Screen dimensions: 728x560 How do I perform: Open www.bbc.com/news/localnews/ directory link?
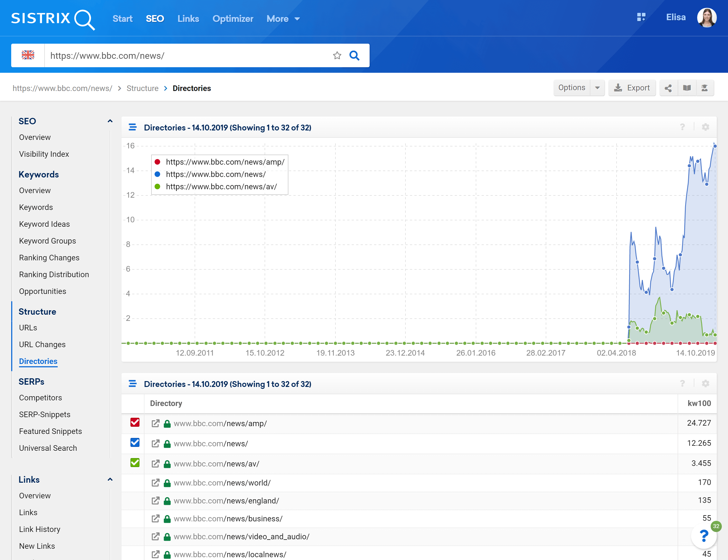(230, 554)
